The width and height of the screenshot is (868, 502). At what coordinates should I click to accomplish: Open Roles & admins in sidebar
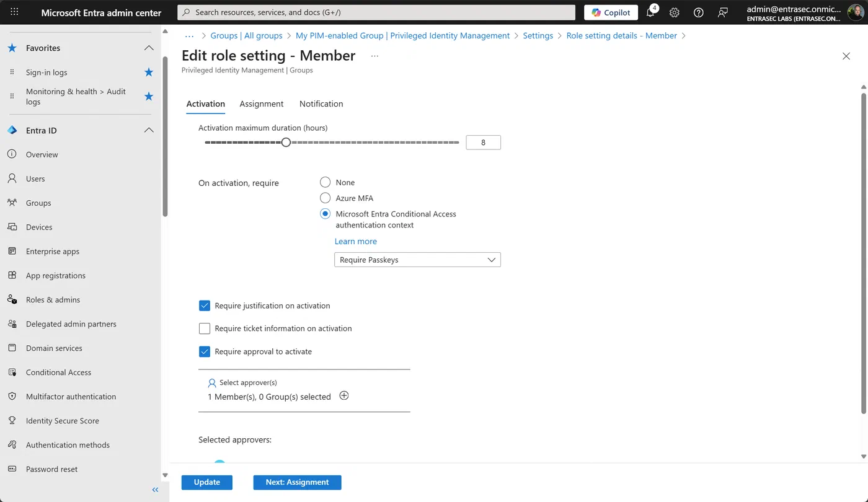coord(53,299)
